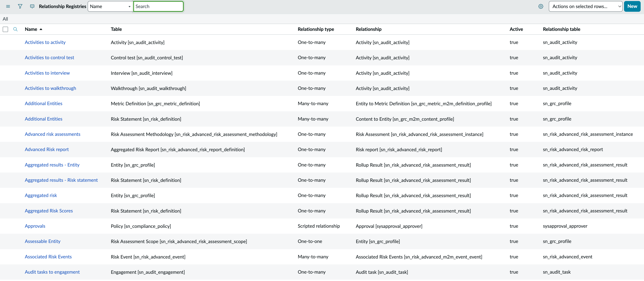Click Associated Risk Events m2m relationship cell
This screenshot has height=281, width=644.
[x=419, y=257]
